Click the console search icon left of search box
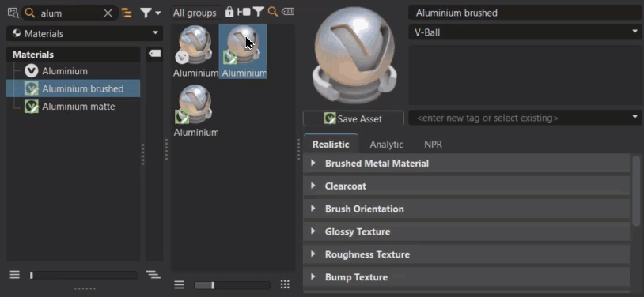644x297 pixels. pyautogui.click(x=13, y=13)
